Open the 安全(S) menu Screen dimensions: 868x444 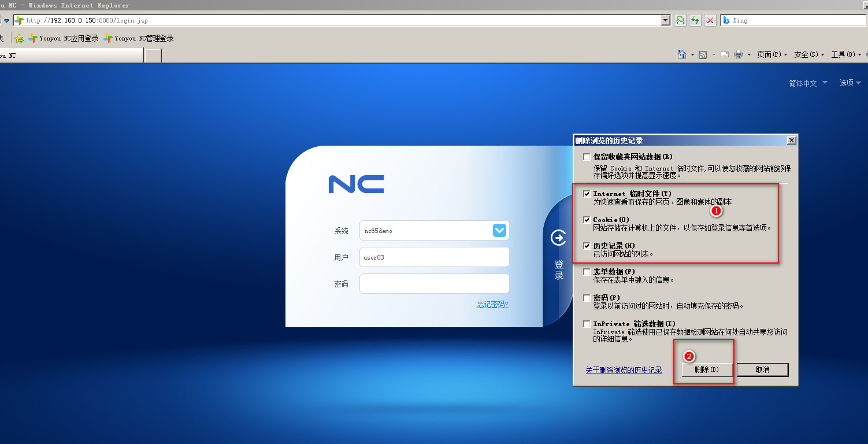tap(808, 54)
